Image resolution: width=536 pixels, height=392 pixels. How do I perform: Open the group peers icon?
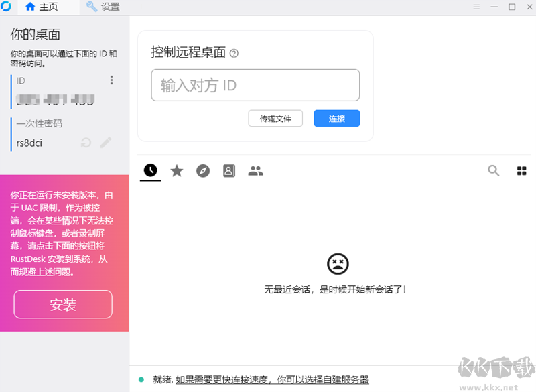pos(255,170)
